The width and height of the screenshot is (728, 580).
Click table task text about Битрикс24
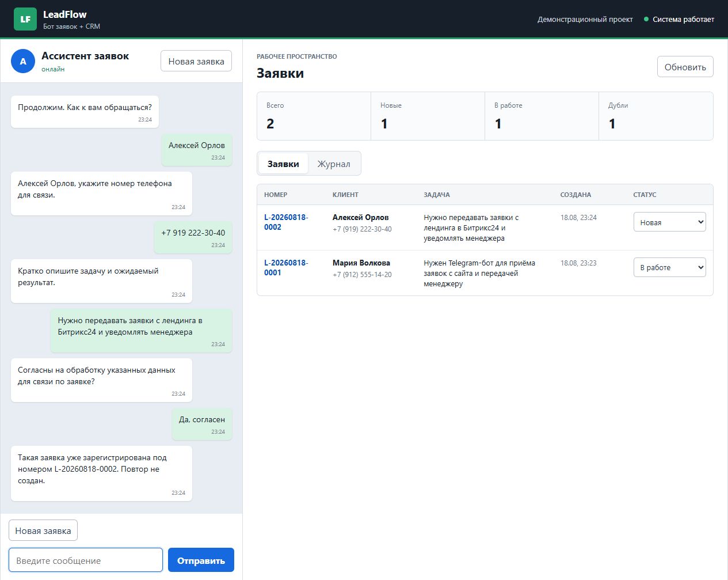(x=471, y=228)
